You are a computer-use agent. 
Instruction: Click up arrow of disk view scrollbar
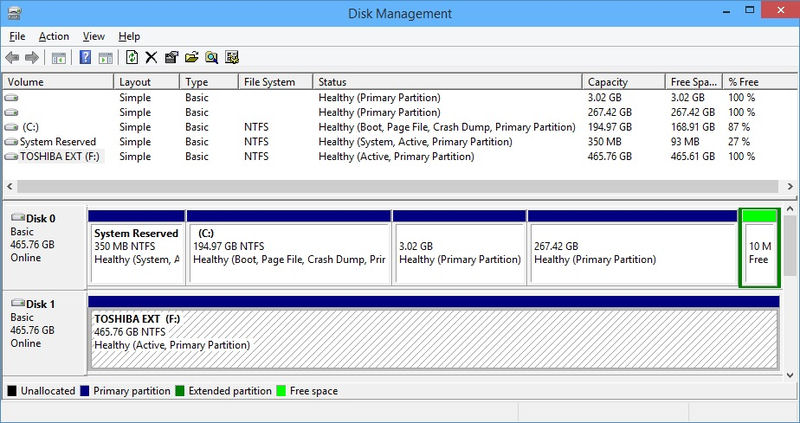point(790,209)
